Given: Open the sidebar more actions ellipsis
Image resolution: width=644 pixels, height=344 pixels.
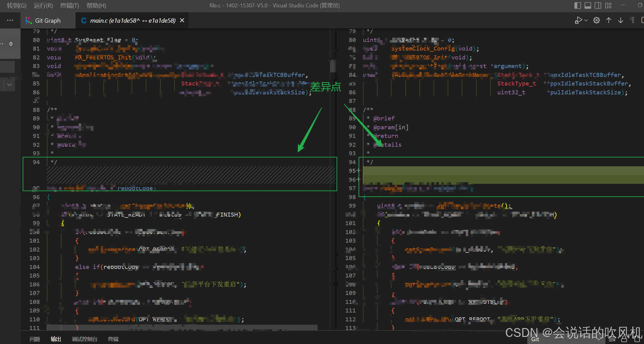Looking at the screenshot, I should pos(10,20).
